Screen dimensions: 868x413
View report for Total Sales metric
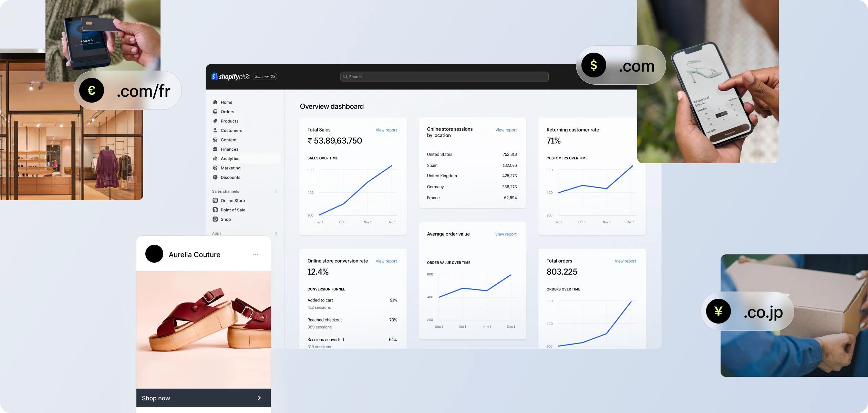pos(386,129)
